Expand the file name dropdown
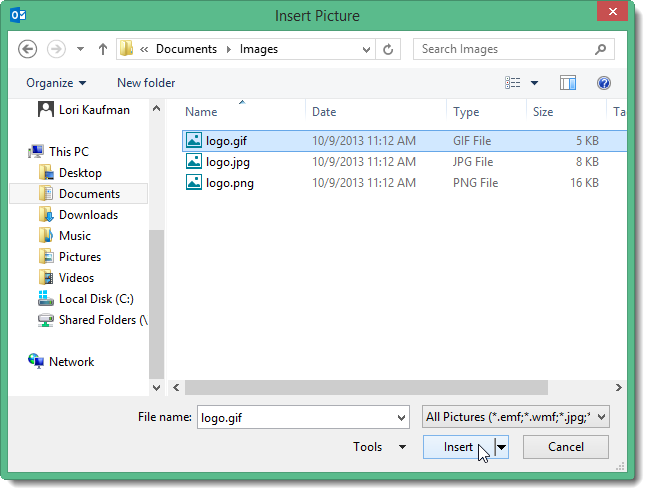This screenshot has width=650, height=495. pos(401,417)
